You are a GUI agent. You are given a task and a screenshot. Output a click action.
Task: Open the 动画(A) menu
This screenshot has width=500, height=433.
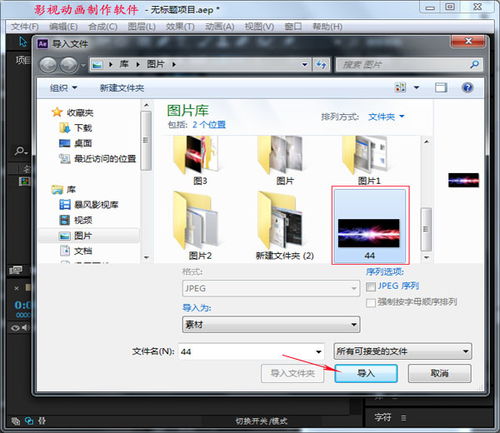220,27
